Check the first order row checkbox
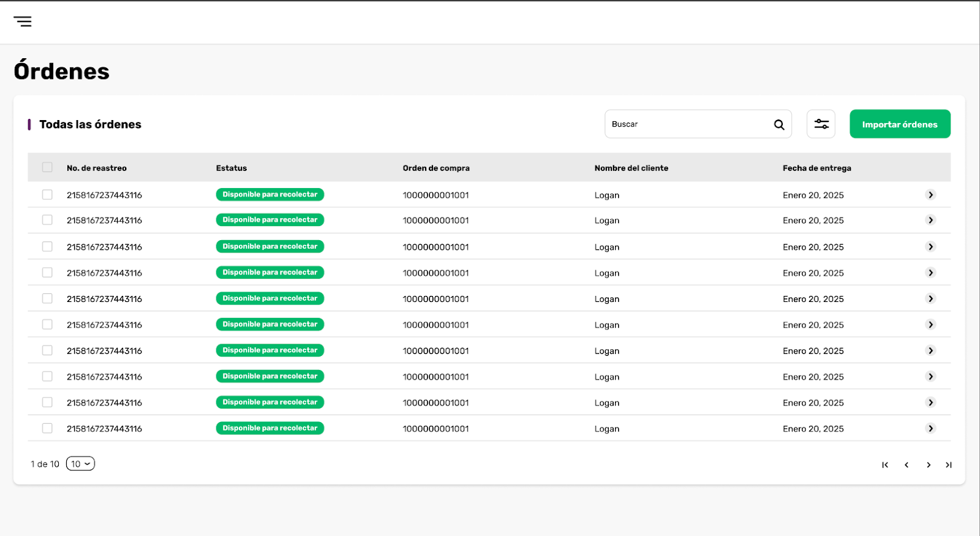980x536 pixels. pos(47,194)
